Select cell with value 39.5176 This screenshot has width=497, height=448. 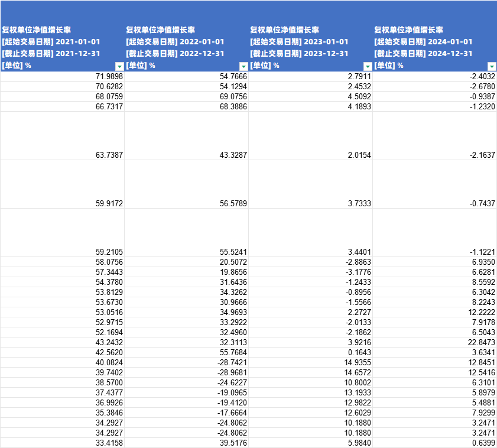click(x=186, y=443)
